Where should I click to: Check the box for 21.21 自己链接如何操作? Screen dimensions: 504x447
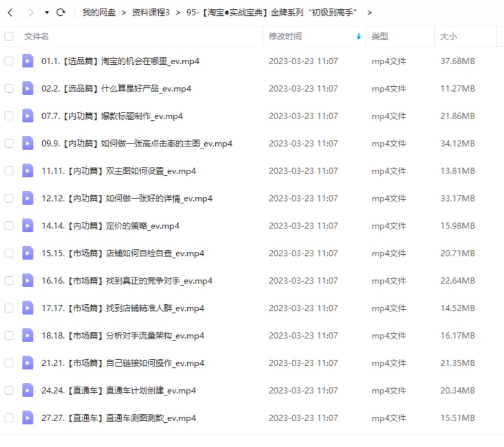pos(9,363)
